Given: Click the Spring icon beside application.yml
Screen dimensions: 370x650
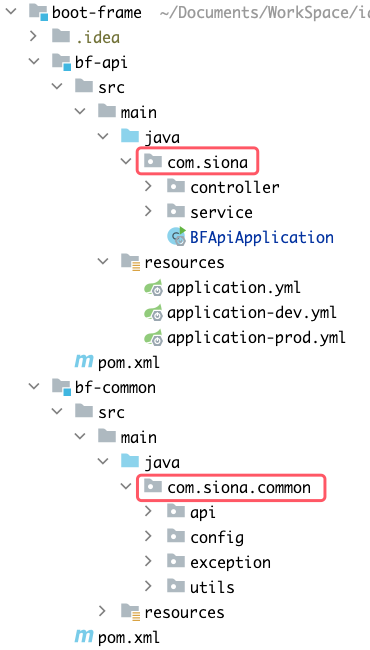Looking at the screenshot, I should coord(153,287).
